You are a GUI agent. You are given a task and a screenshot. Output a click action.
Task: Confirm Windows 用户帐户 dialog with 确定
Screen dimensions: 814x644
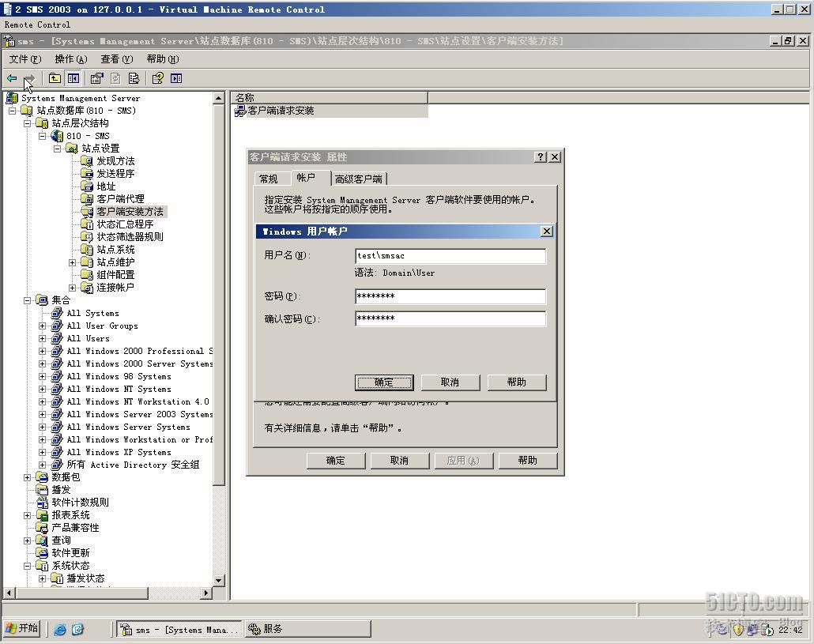click(x=384, y=382)
